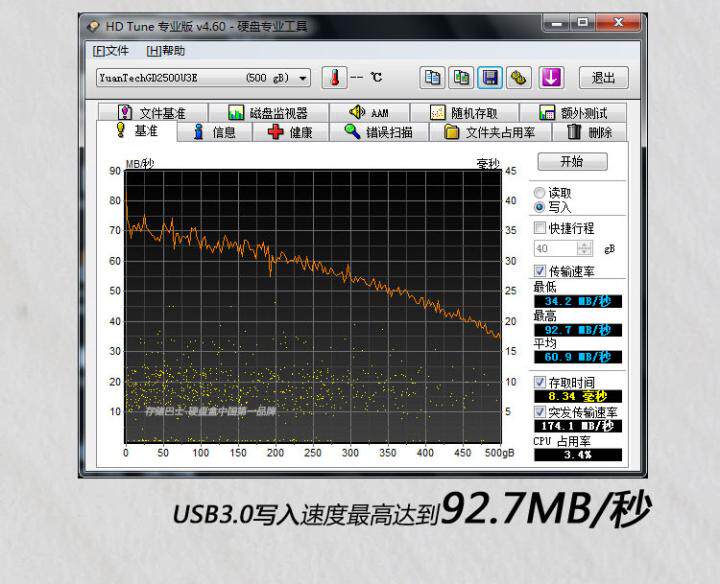Click the short stroke size spinner arrows
The height and width of the screenshot is (584, 720).
(x=585, y=248)
